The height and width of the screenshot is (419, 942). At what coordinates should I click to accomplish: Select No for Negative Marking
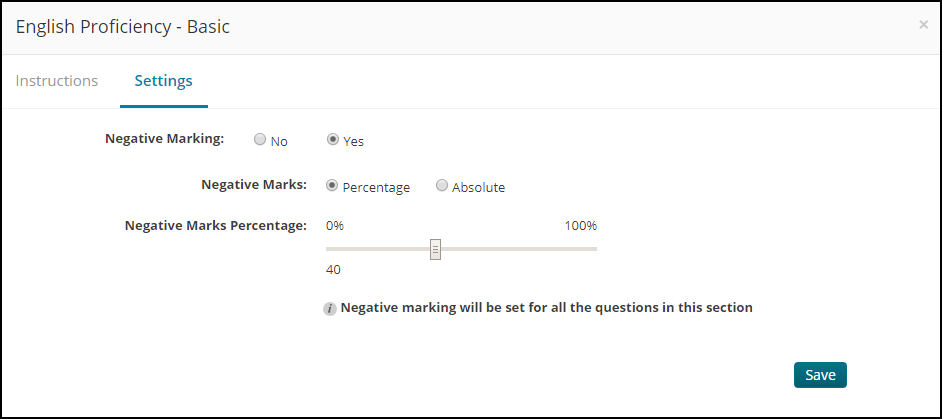pyautogui.click(x=260, y=139)
